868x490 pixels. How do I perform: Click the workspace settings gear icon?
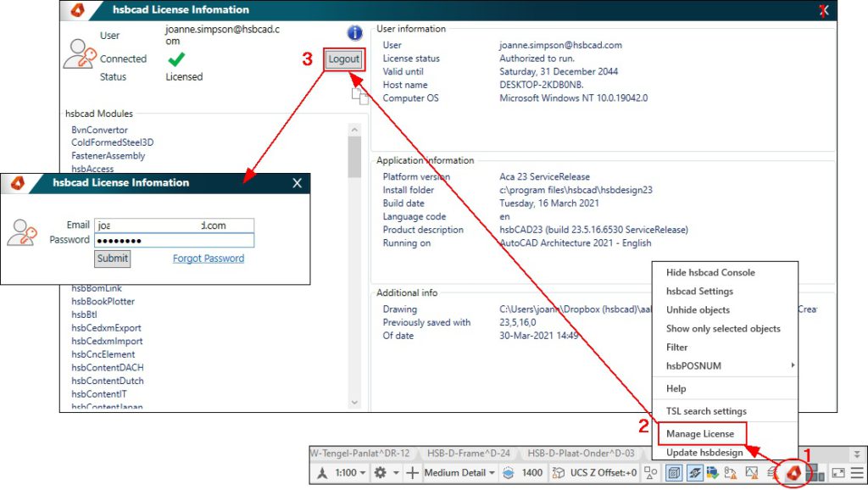pyautogui.click(x=381, y=473)
